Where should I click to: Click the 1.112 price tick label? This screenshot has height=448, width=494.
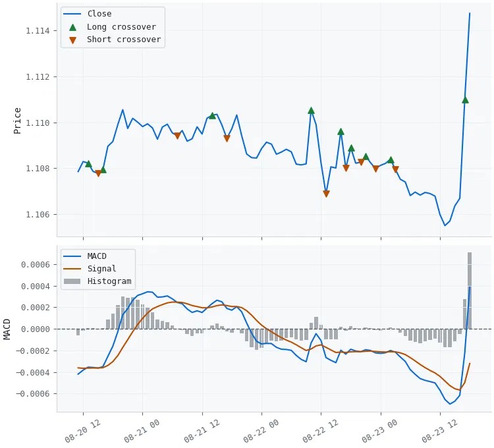[x=38, y=77]
